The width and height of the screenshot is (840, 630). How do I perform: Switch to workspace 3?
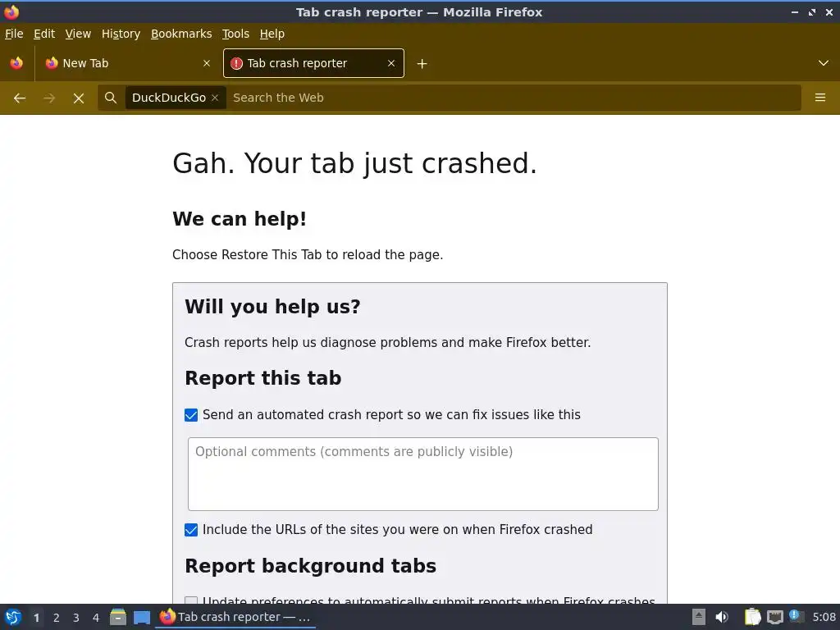[76, 618]
